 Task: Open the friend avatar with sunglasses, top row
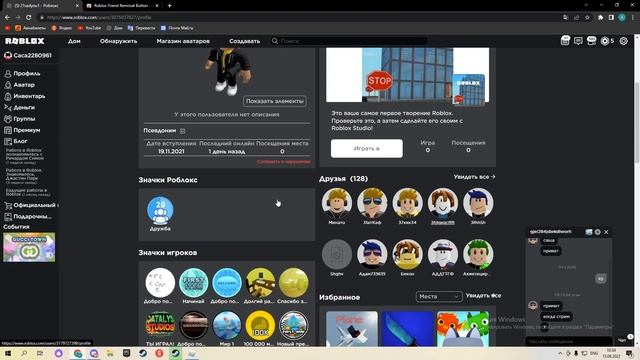pyautogui.click(x=372, y=203)
